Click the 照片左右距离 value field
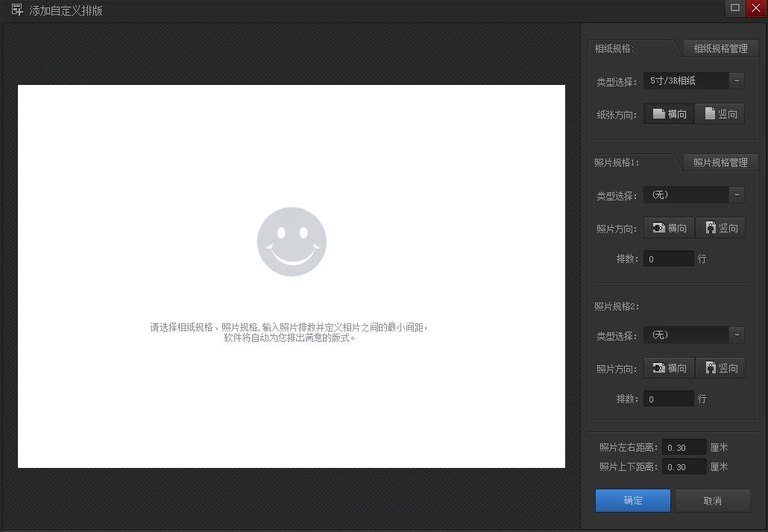 point(684,447)
